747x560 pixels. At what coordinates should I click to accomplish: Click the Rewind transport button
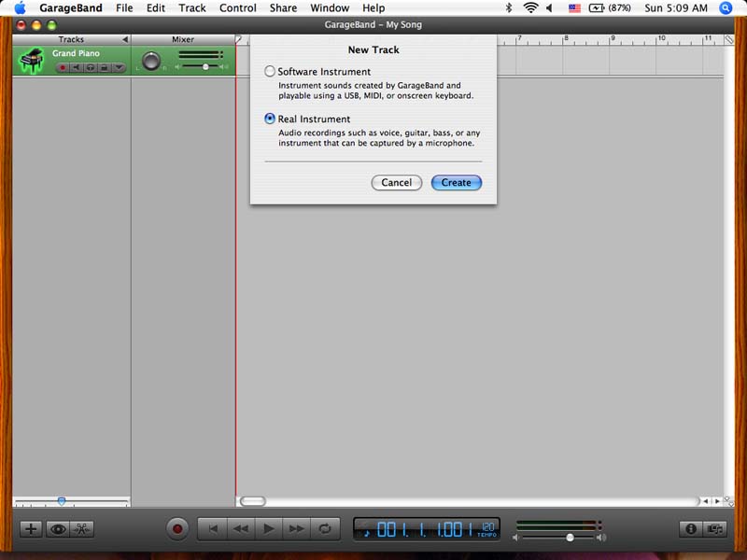point(241,529)
